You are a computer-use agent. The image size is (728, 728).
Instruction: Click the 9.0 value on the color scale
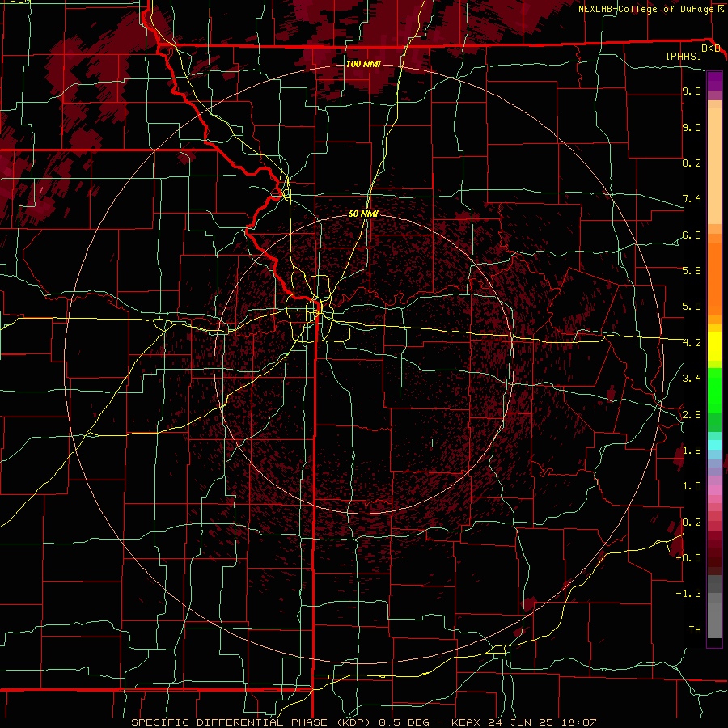[x=692, y=127]
